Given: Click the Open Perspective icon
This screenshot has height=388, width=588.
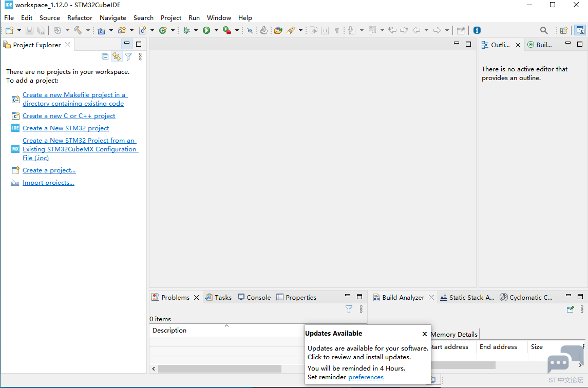Looking at the screenshot, I should (564, 30).
